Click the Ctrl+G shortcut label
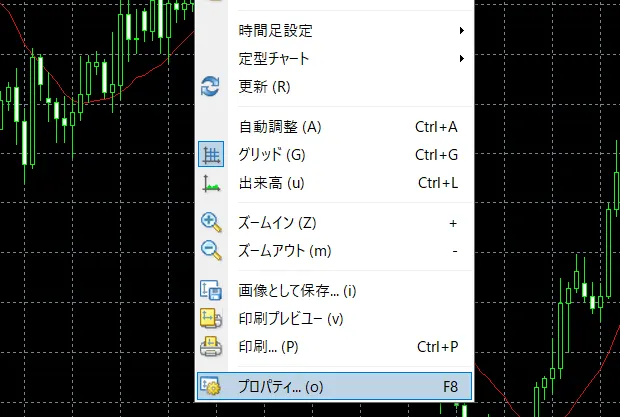 tap(436, 155)
